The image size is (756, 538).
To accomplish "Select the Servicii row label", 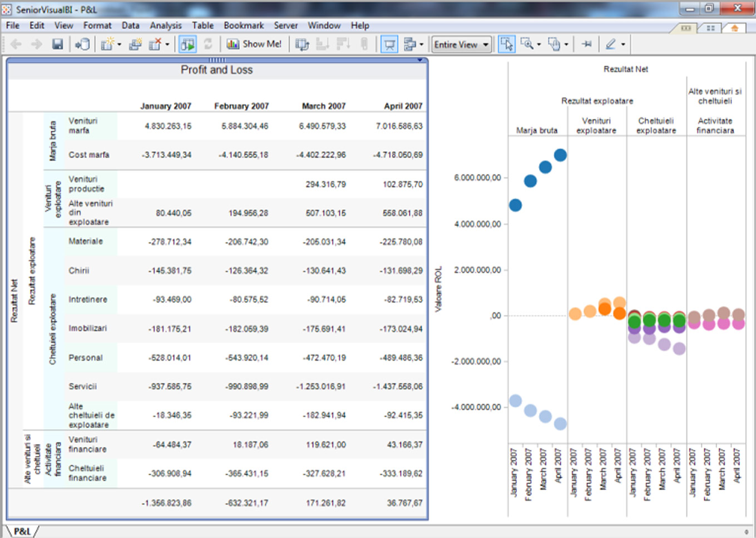I will (x=82, y=386).
